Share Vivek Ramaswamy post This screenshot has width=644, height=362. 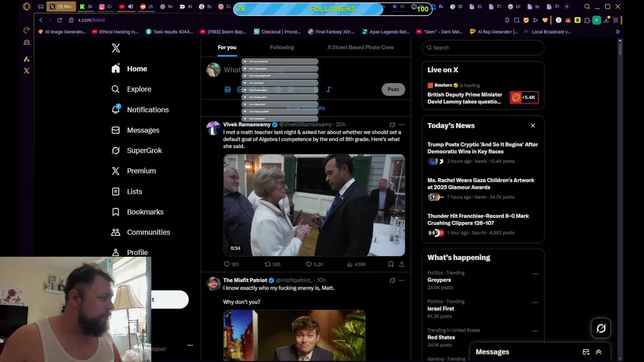tap(401, 264)
